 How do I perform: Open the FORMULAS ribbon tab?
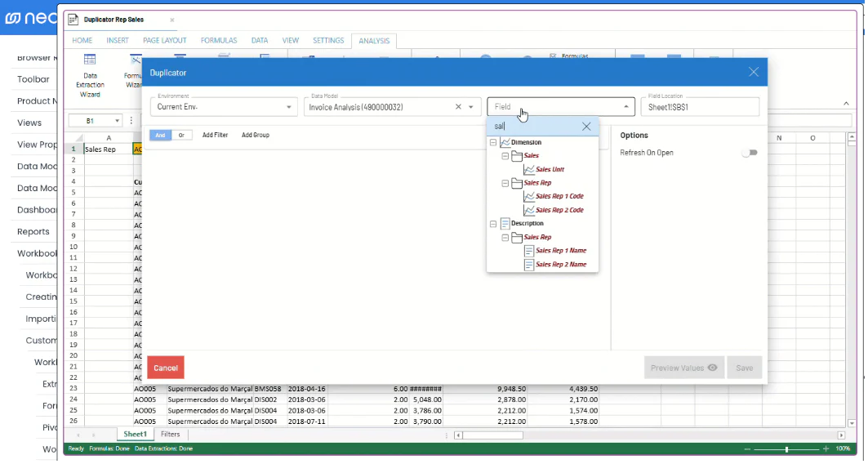pyautogui.click(x=219, y=40)
